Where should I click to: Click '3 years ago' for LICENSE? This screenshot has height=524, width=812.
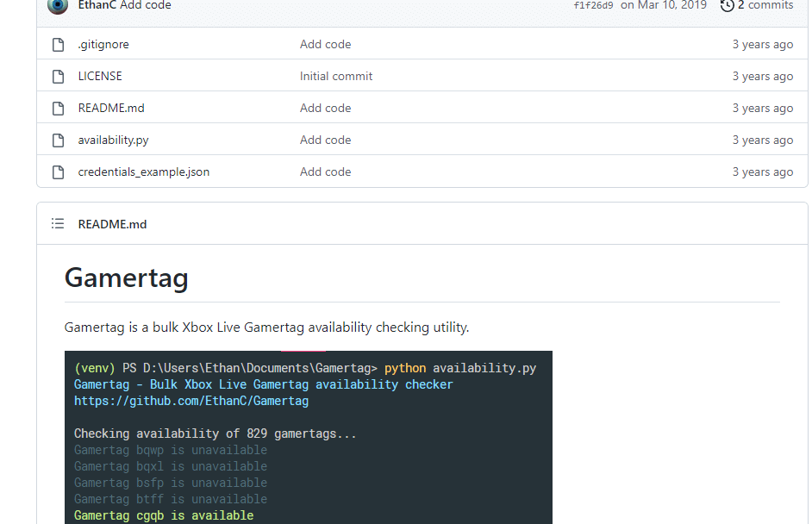tap(762, 77)
